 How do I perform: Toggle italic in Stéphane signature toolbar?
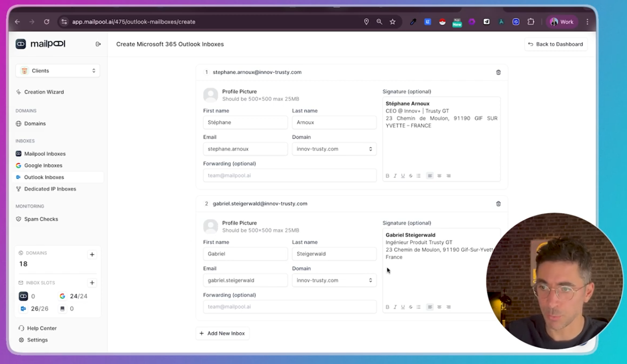click(x=395, y=176)
